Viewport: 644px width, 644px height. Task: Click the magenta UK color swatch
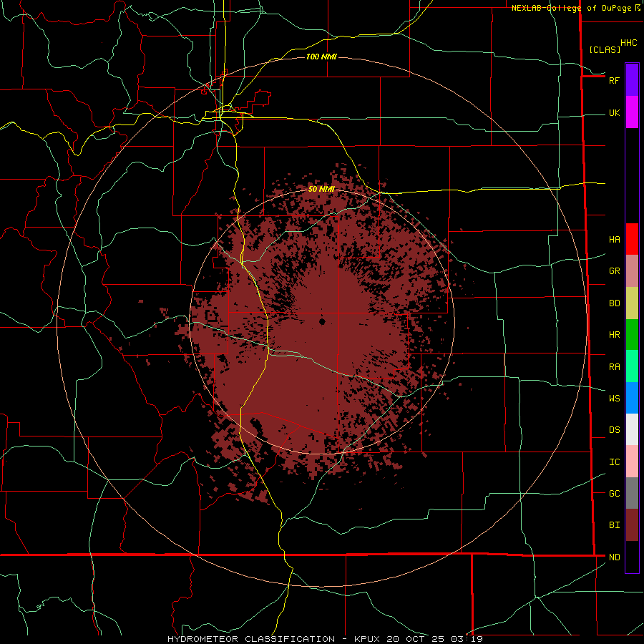[x=632, y=112]
